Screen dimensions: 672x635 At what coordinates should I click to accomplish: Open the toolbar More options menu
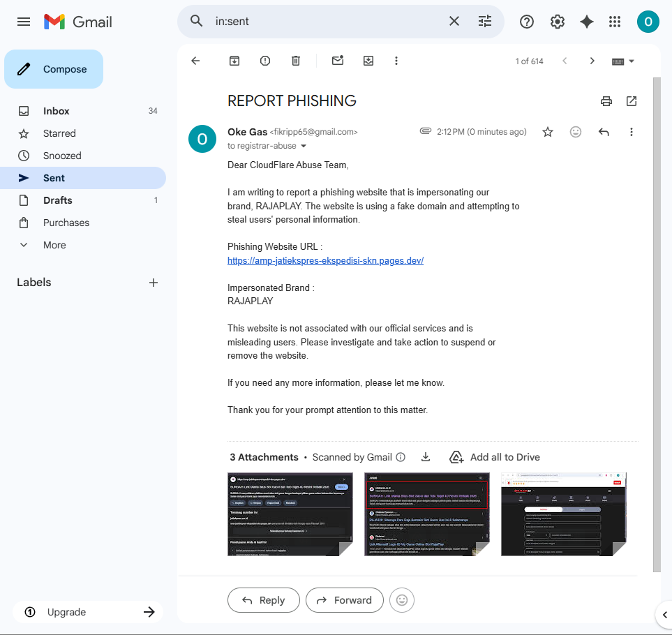point(396,61)
